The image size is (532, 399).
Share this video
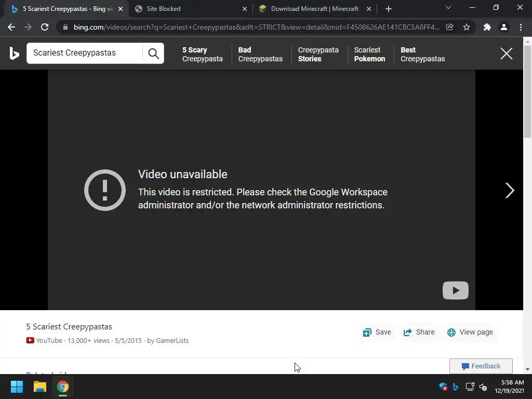[x=419, y=332]
